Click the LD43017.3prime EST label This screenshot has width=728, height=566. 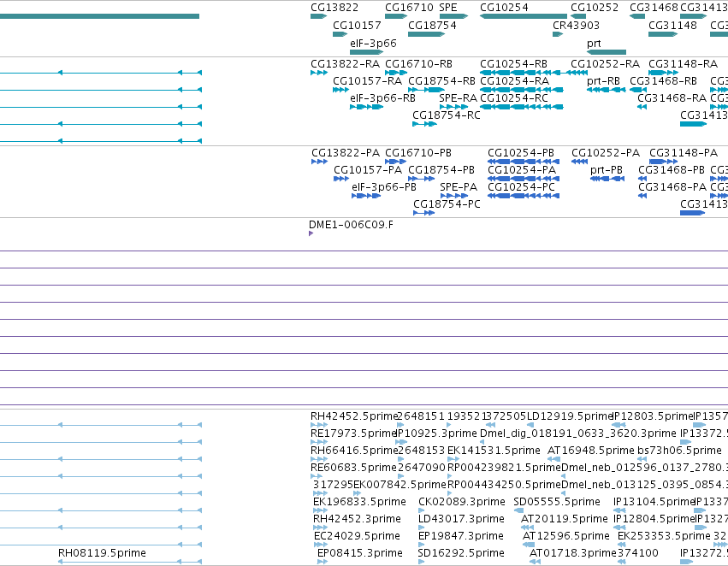point(461,519)
